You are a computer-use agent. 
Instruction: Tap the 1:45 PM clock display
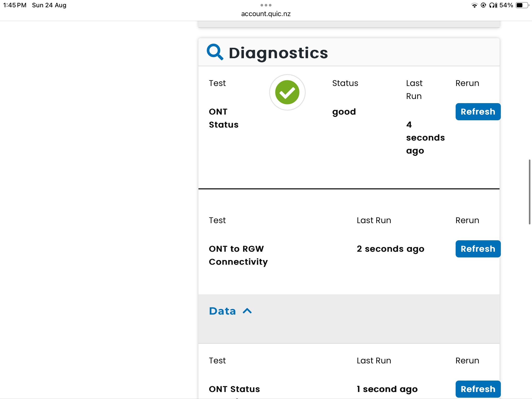[15, 5]
